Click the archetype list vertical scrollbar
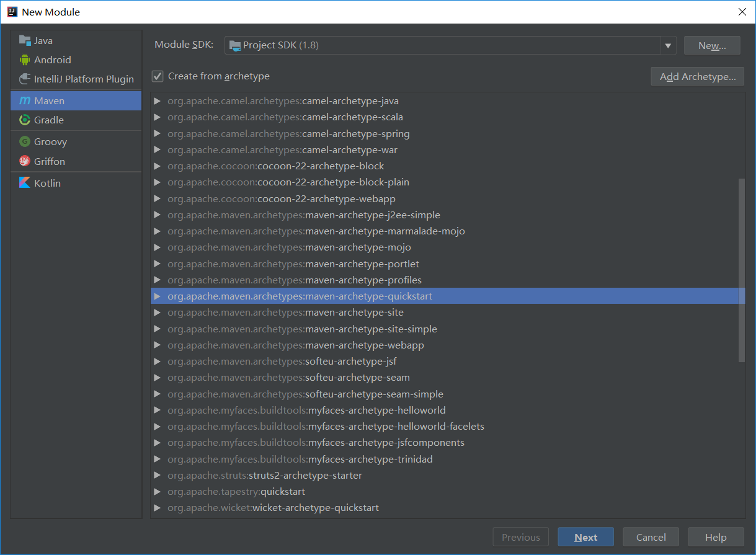Screen dimensions: 756x555 [x=742, y=270]
